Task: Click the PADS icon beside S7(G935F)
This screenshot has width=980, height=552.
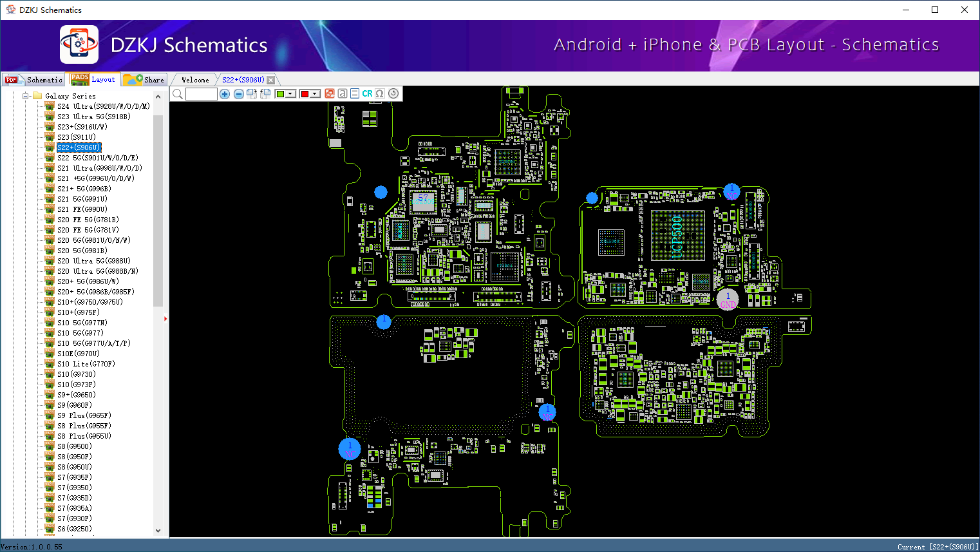Action: (x=50, y=477)
